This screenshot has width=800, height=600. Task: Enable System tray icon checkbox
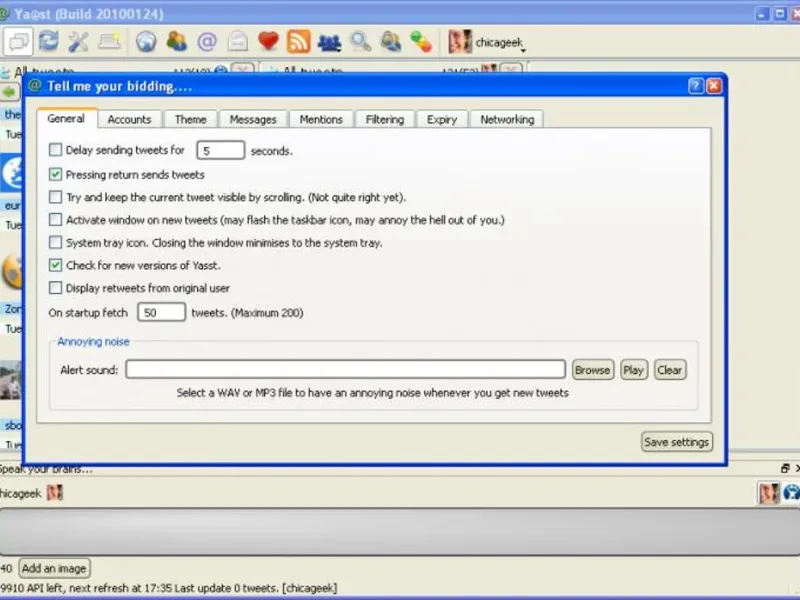[x=56, y=242]
